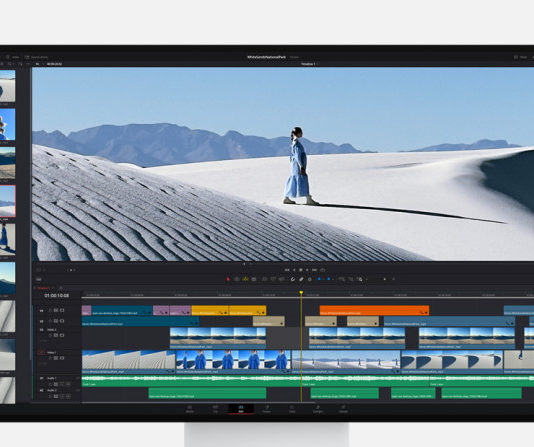Viewport: 534px width, 447px height.
Task: Open the Timeline 1 name dropdown above viewer
Action: point(308,64)
